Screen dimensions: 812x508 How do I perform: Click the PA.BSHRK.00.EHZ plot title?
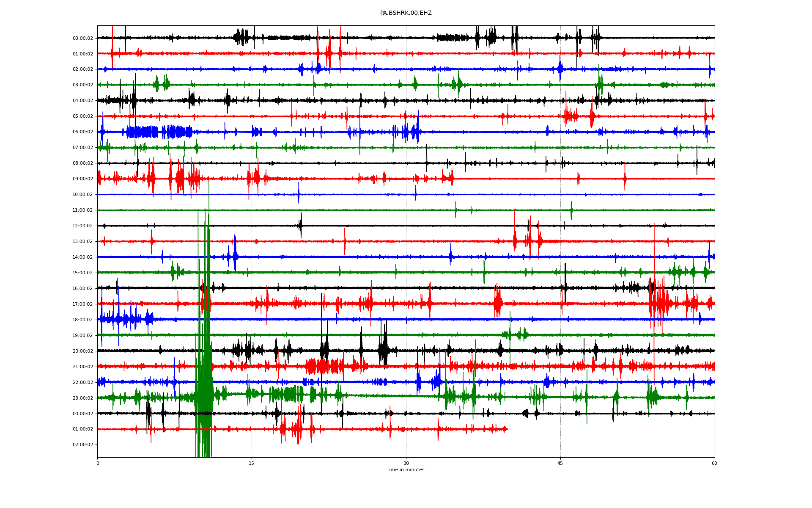tap(406, 13)
